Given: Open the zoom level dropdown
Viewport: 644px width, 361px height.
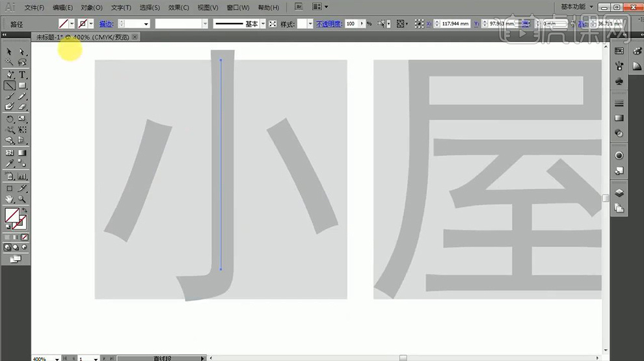Looking at the screenshot, I should (58, 358).
